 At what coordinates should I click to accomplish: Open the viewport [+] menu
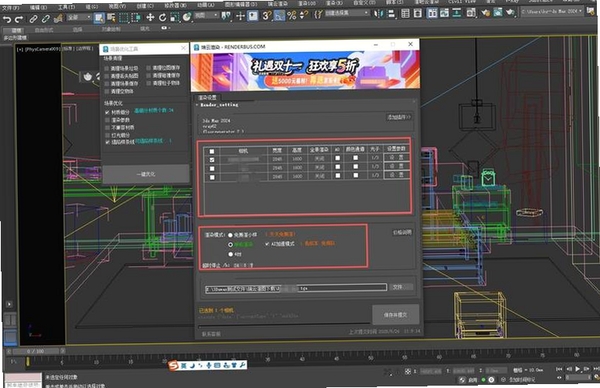[x=20, y=50]
